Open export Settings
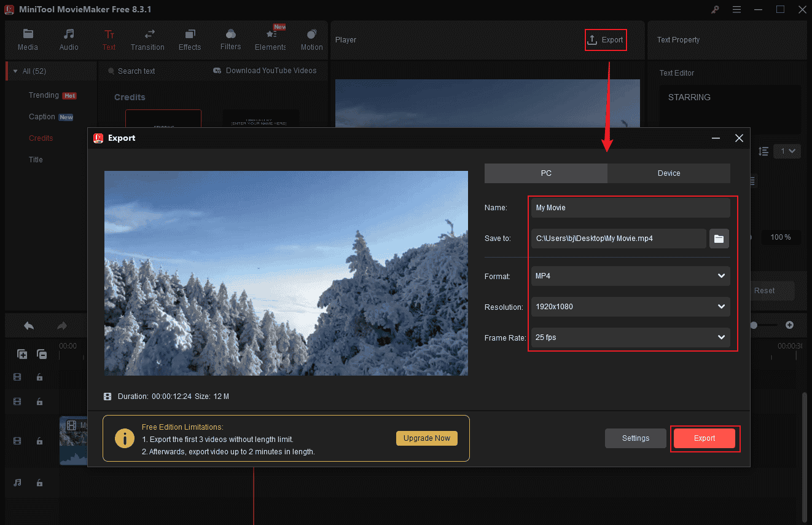Viewport: 812px width, 525px height. click(x=635, y=438)
